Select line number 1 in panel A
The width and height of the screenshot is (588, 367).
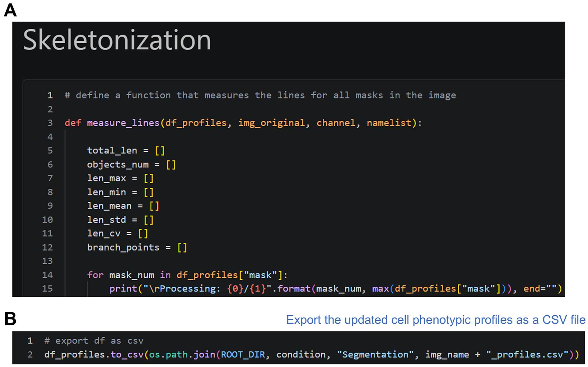coord(50,95)
